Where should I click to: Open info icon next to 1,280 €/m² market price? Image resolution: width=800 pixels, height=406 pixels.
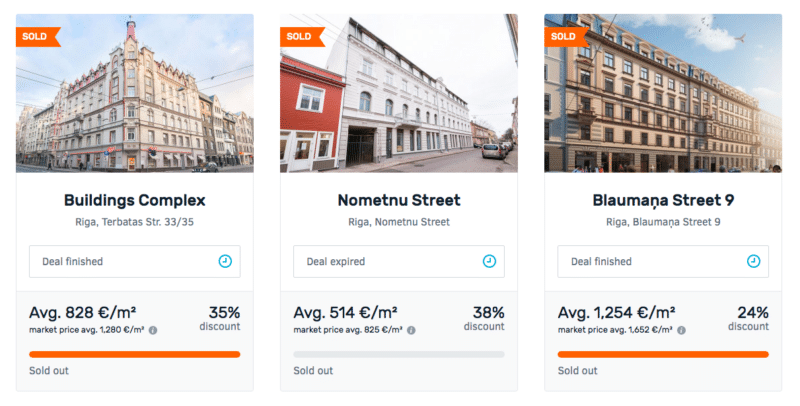coord(153,331)
